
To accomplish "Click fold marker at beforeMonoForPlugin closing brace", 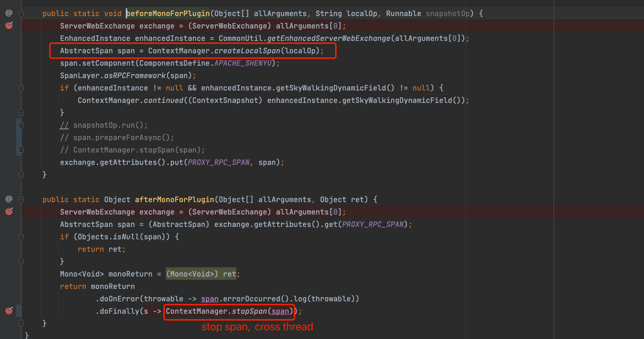I will tap(21, 175).
